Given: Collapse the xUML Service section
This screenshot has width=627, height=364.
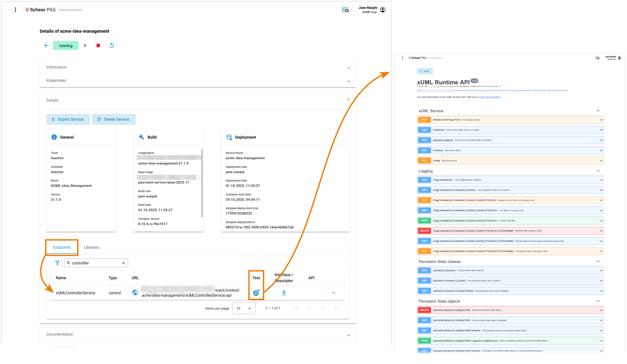Looking at the screenshot, I should (598, 111).
